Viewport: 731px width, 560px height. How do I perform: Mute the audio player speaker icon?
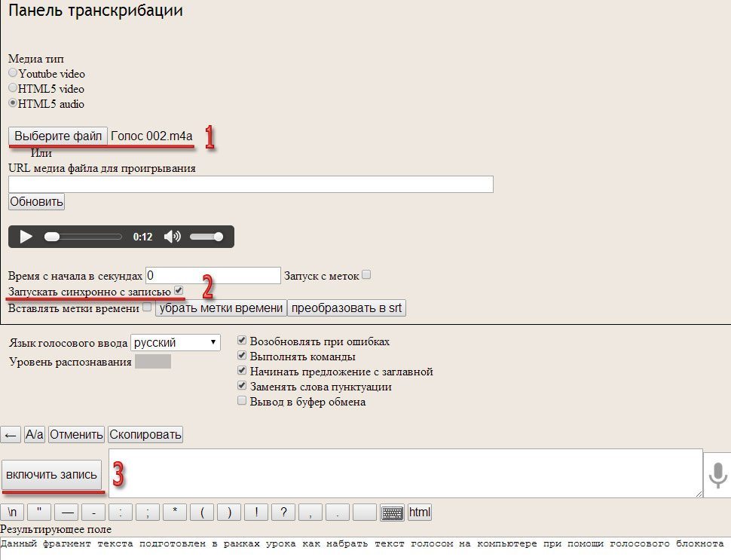pos(172,237)
